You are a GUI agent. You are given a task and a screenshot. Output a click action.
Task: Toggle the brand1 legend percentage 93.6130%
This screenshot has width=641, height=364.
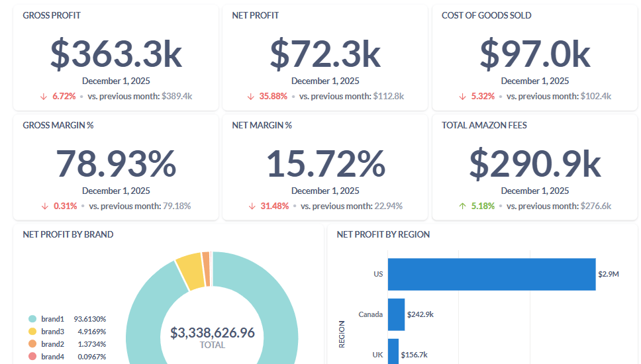point(90,319)
